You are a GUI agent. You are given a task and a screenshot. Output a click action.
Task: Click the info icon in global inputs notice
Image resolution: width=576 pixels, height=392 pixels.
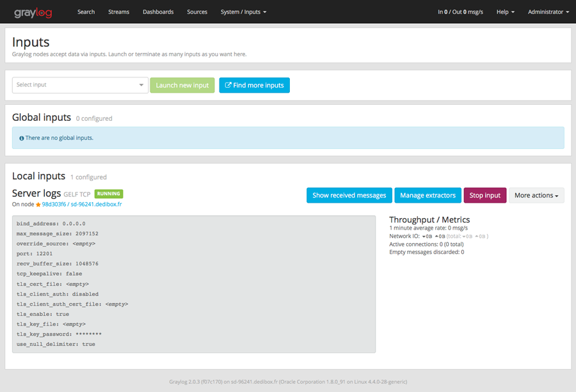(x=22, y=138)
